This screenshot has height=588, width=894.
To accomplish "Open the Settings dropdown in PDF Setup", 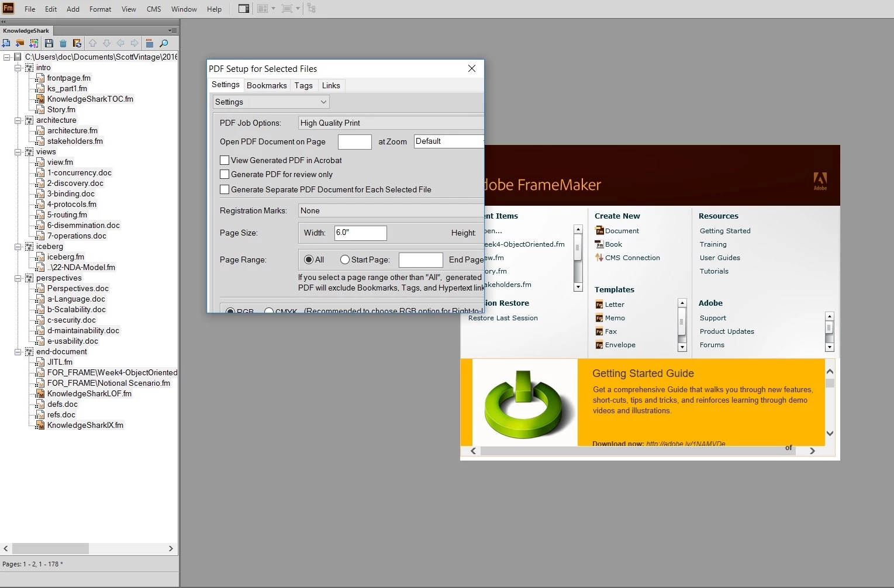I will pyautogui.click(x=271, y=102).
